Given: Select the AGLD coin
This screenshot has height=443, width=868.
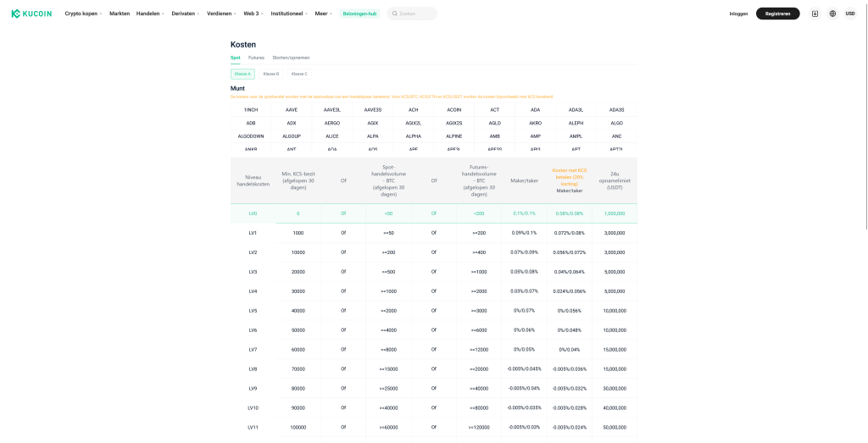Looking at the screenshot, I should point(495,123).
